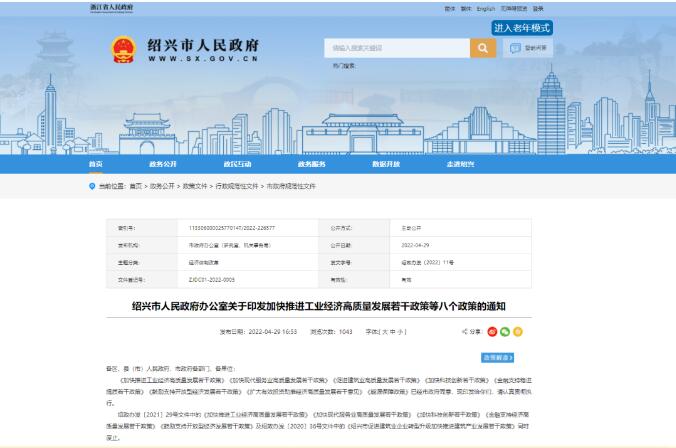Go to 首页 home tab
Viewport: 676px width, 448px height.
95,163
